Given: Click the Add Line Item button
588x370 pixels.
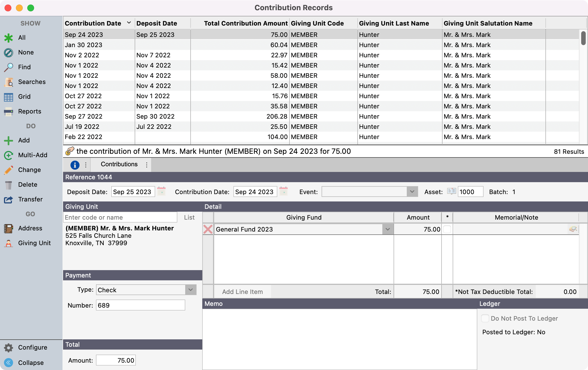Looking at the screenshot, I should [242, 292].
